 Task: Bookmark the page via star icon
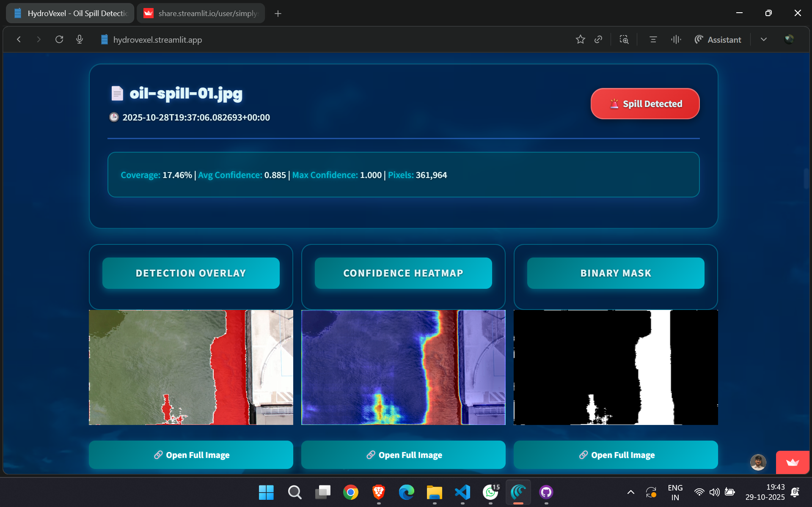tap(580, 39)
